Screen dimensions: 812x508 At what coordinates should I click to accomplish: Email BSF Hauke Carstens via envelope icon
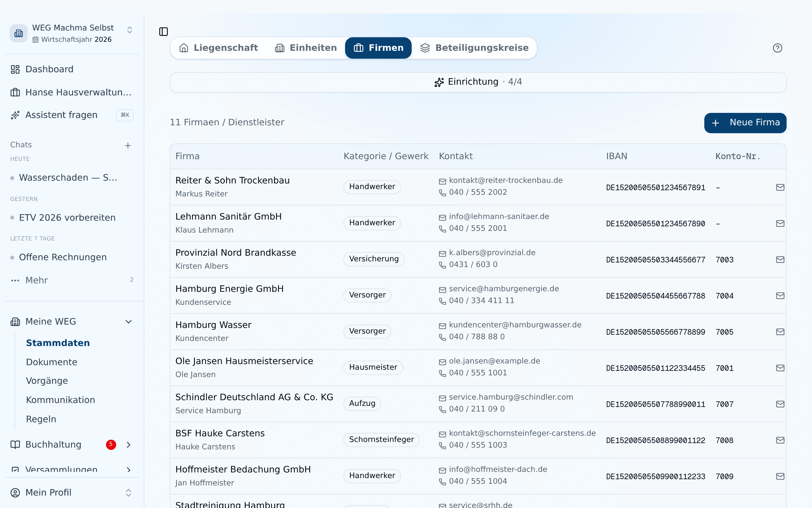click(780, 440)
